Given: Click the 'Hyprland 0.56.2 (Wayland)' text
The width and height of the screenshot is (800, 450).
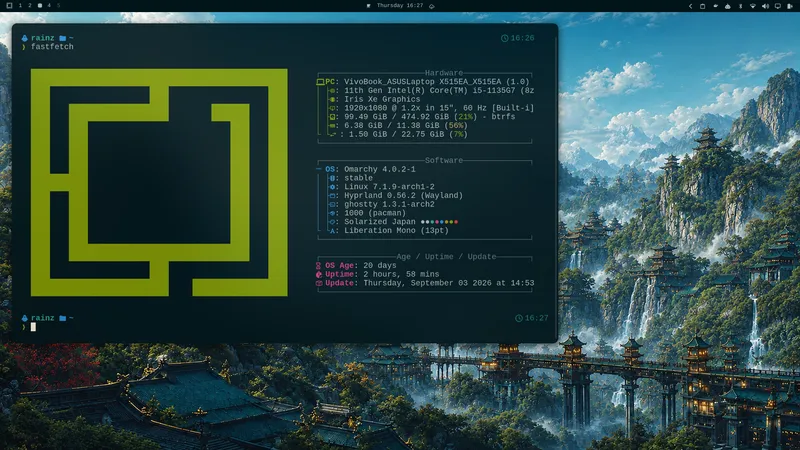Looking at the screenshot, I should point(404,195).
